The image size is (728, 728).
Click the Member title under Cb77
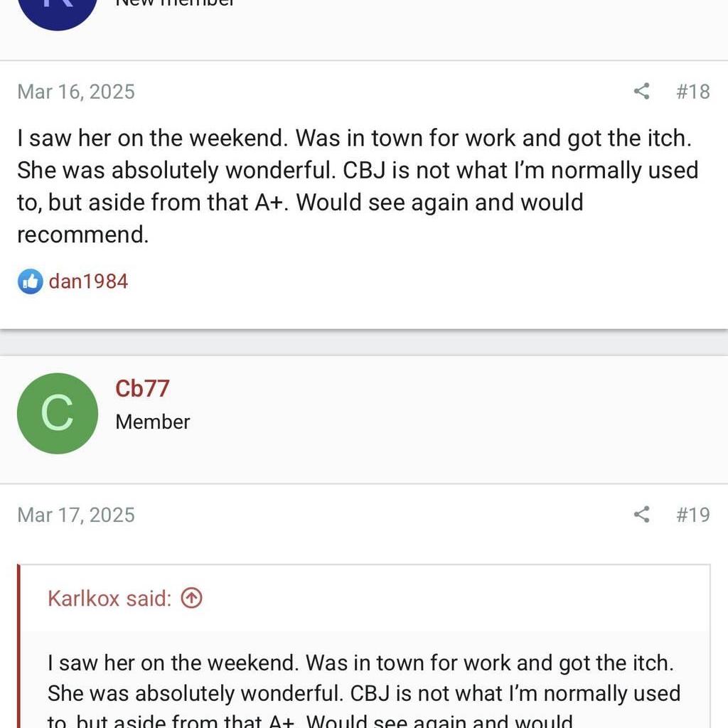(x=152, y=422)
